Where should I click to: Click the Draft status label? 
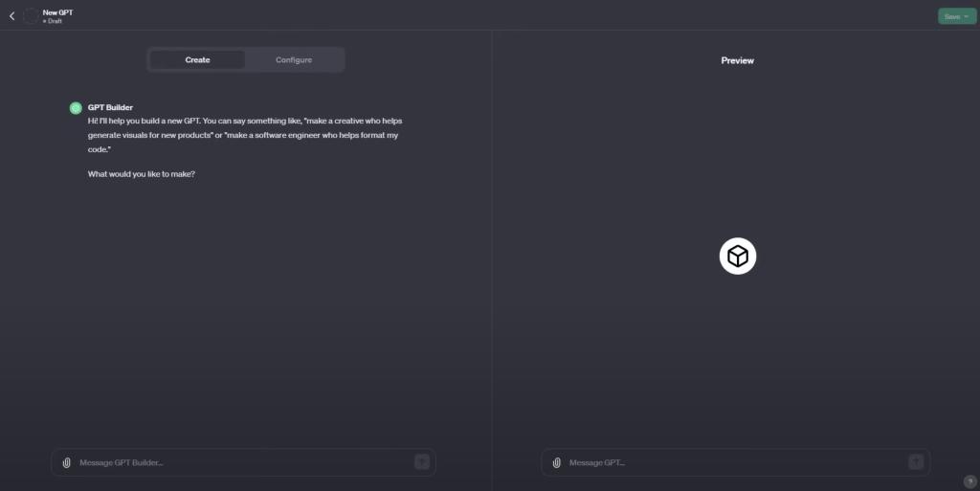click(x=53, y=21)
